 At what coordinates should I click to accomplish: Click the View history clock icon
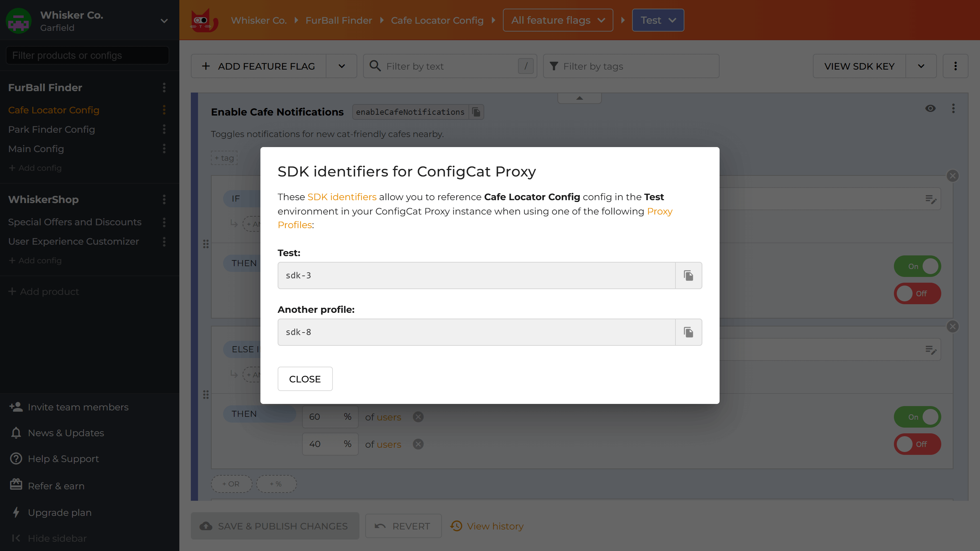pos(456,526)
